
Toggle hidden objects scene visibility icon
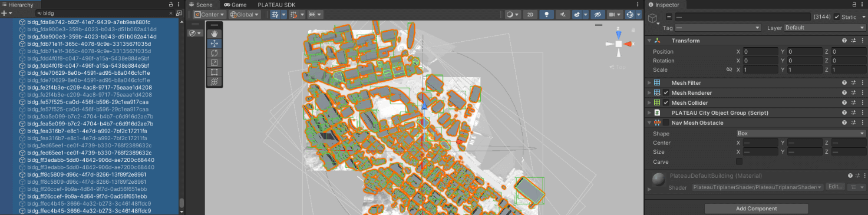pos(598,15)
